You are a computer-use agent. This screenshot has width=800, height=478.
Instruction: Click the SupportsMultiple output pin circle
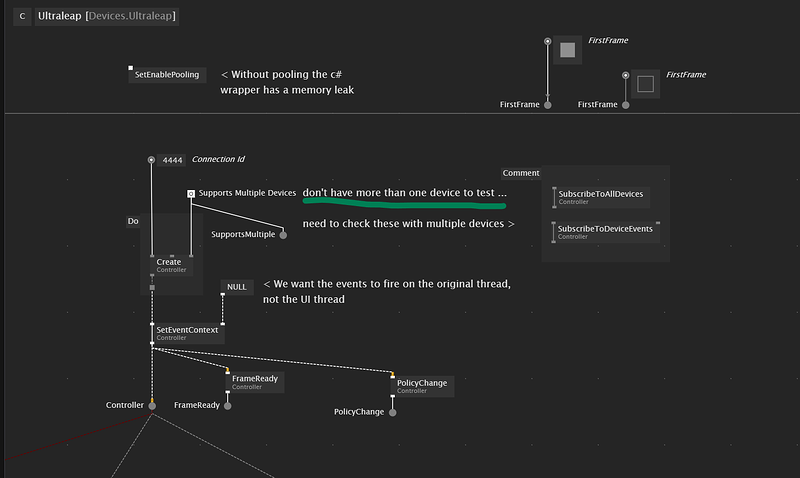tap(283, 235)
